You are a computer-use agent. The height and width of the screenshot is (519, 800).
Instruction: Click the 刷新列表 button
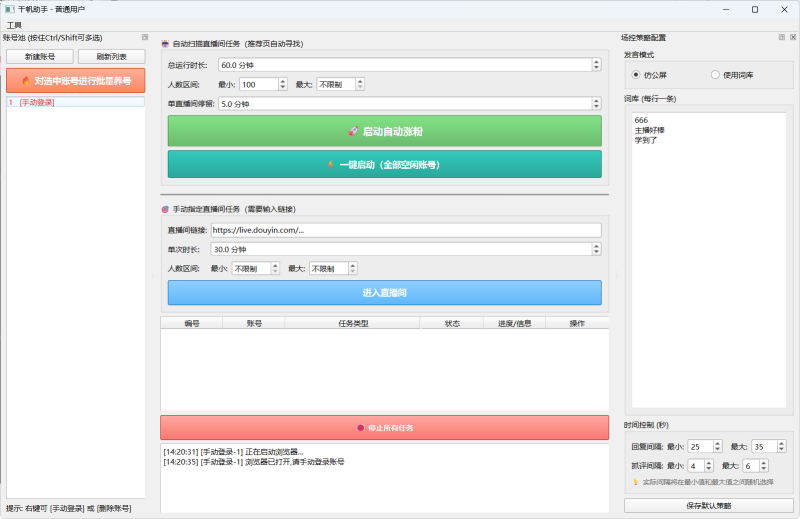[x=112, y=57]
